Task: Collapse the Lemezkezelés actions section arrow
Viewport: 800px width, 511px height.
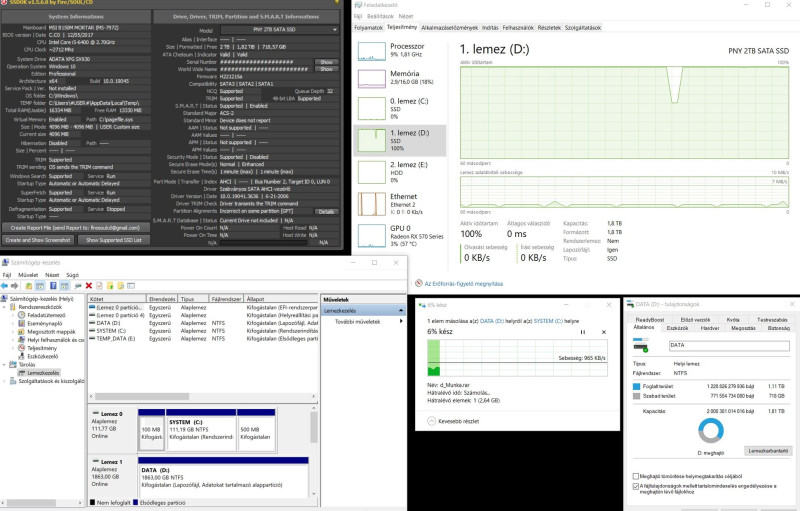Action: point(401,311)
